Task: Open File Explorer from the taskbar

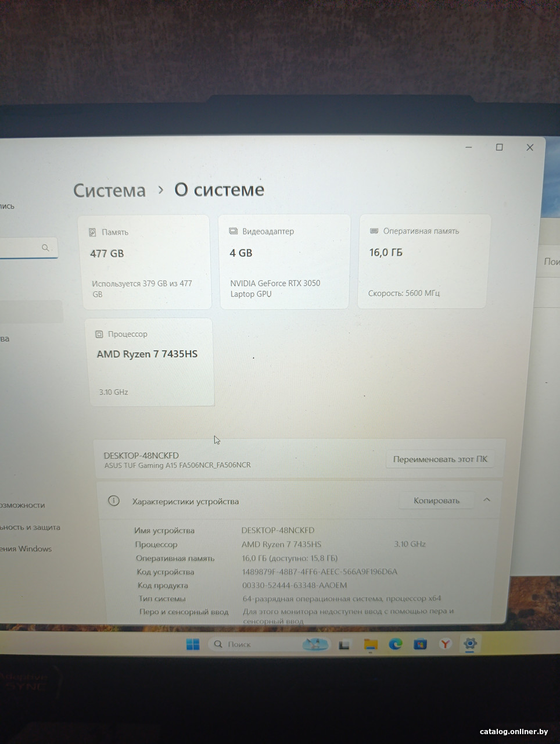Action: (x=370, y=644)
